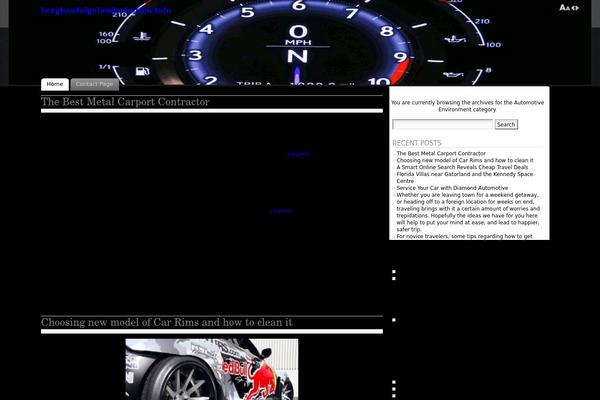This screenshot has height=400, width=600.
Task: Open recent post The Best Metal Carport Contractor in sidebar
Action: pyautogui.click(x=441, y=153)
